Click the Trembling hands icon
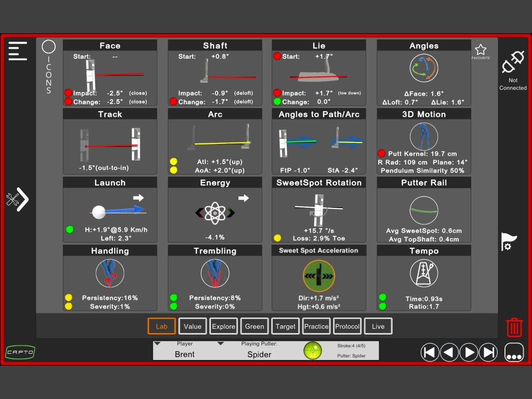532x399 pixels. tap(215, 273)
